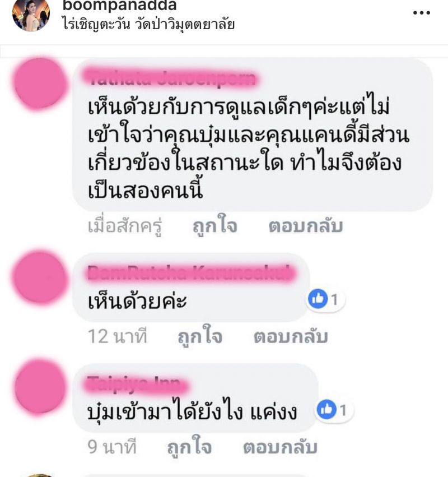
Task: Like the long first comment via ถูกใจ
Action: [x=215, y=226]
